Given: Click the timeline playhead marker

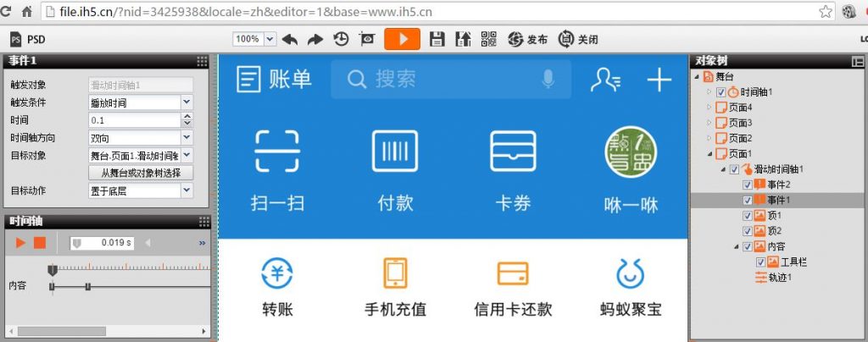Looking at the screenshot, I should (53, 270).
